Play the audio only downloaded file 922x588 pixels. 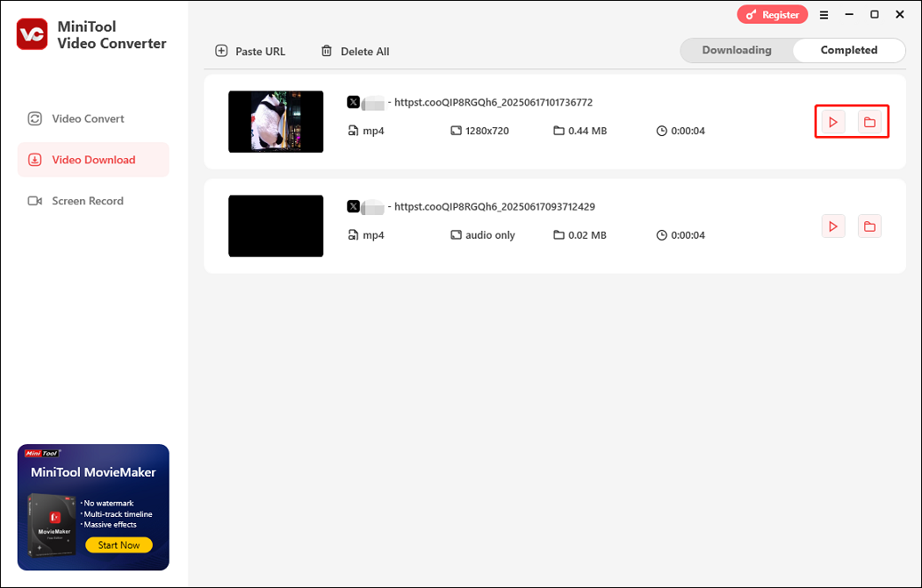[x=833, y=226]
